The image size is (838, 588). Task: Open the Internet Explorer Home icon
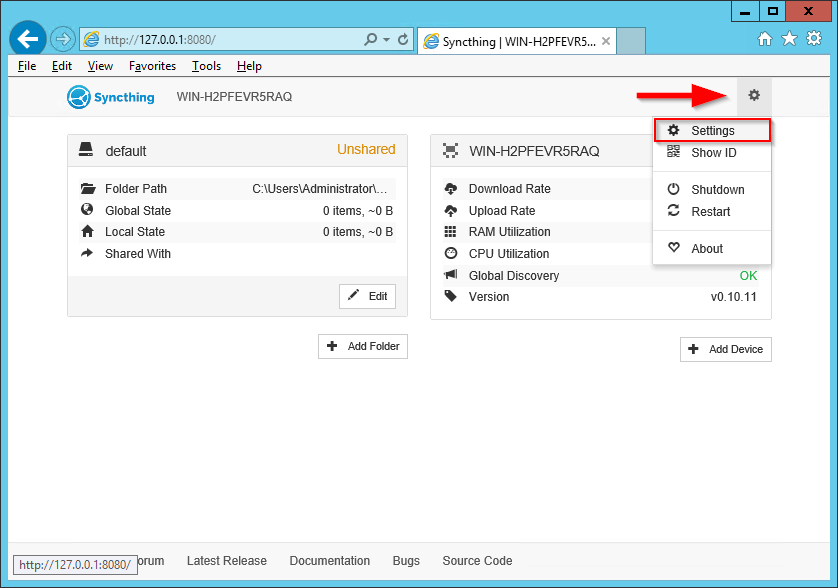click(765, 39)
